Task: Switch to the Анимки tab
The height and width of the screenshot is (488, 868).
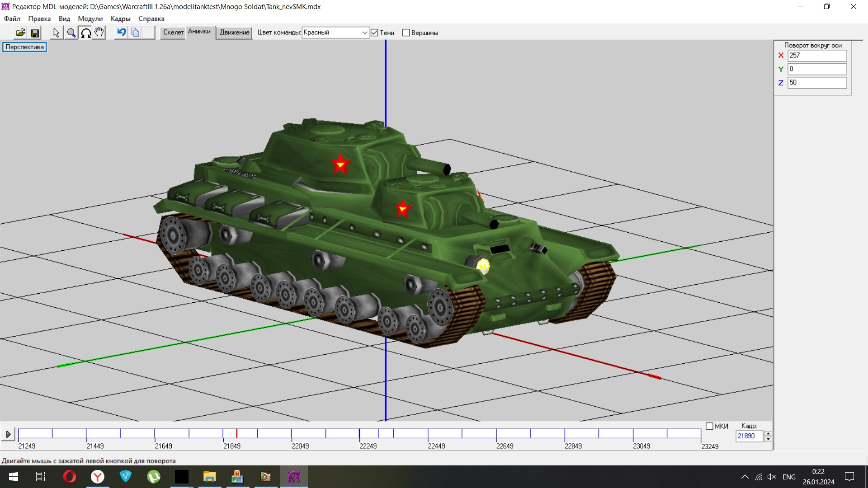Action: click(x=199, y=32)
